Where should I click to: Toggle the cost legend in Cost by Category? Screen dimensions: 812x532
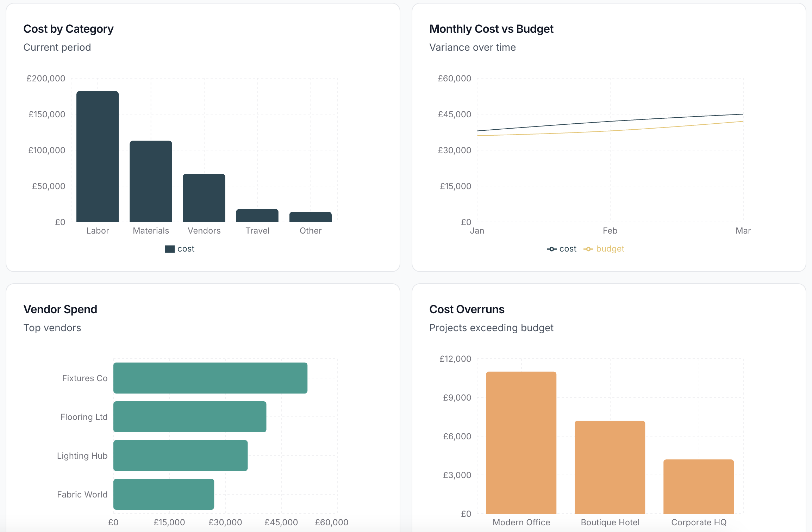(180, 248)
